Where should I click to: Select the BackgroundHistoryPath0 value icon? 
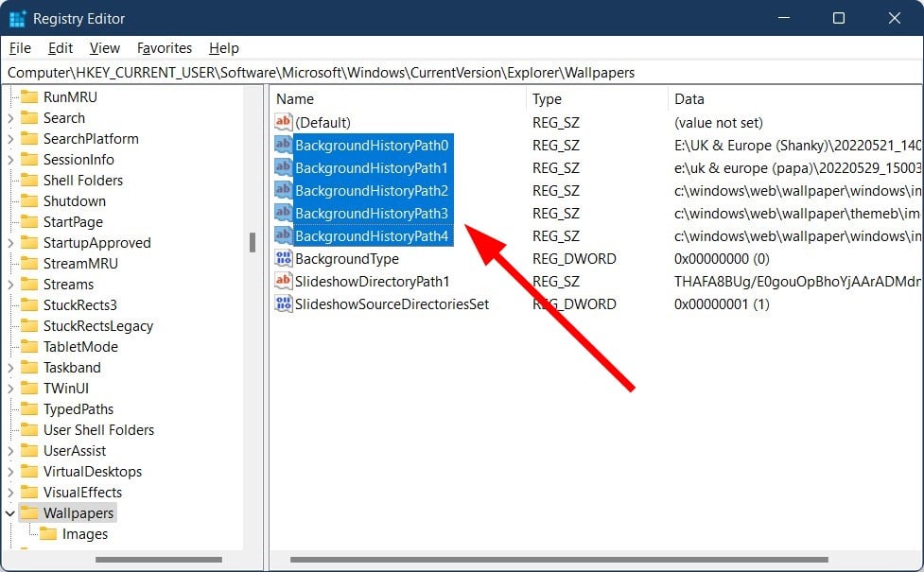pos(284,145)
